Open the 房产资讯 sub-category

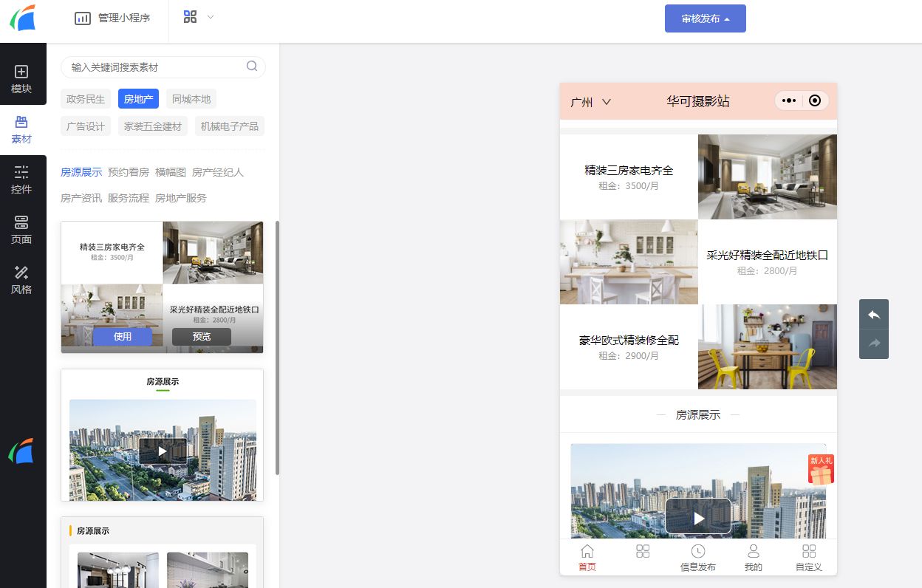[x=81, y=198]
